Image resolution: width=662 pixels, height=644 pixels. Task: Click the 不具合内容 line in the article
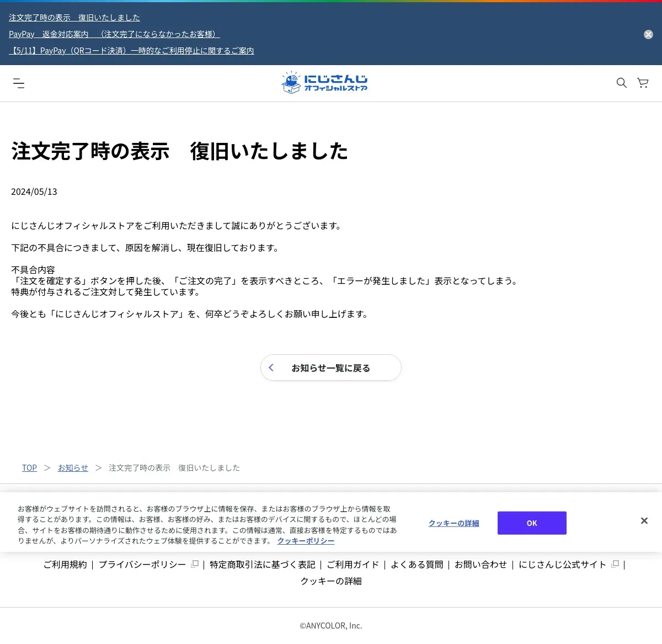[33, 270]
